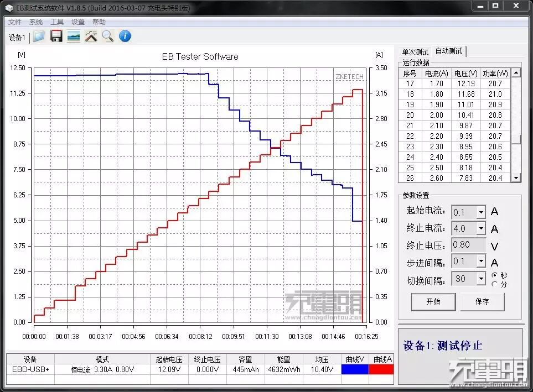
Task: Click the 445mAh capacity cell
Action: [245, 369]
